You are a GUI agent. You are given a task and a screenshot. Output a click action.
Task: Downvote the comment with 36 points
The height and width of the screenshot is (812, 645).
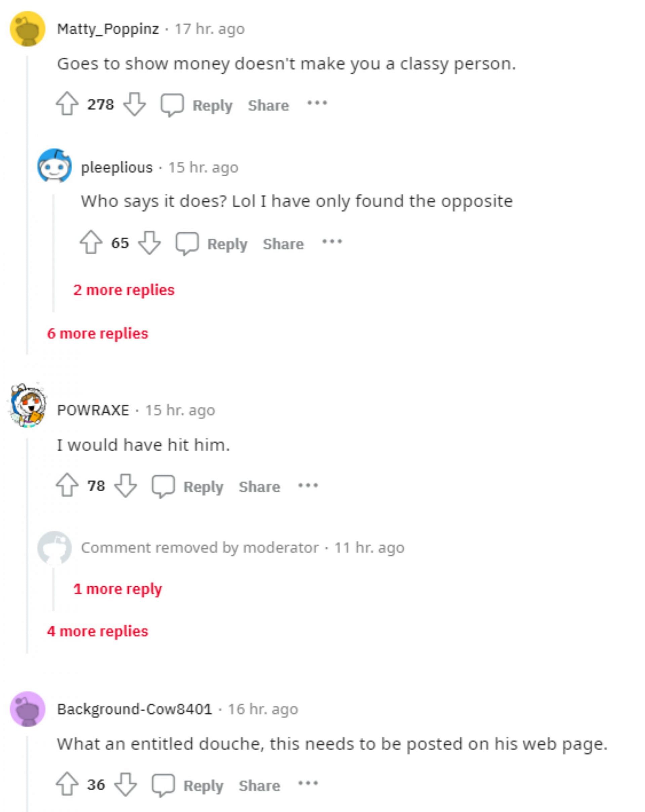[125, 784]
